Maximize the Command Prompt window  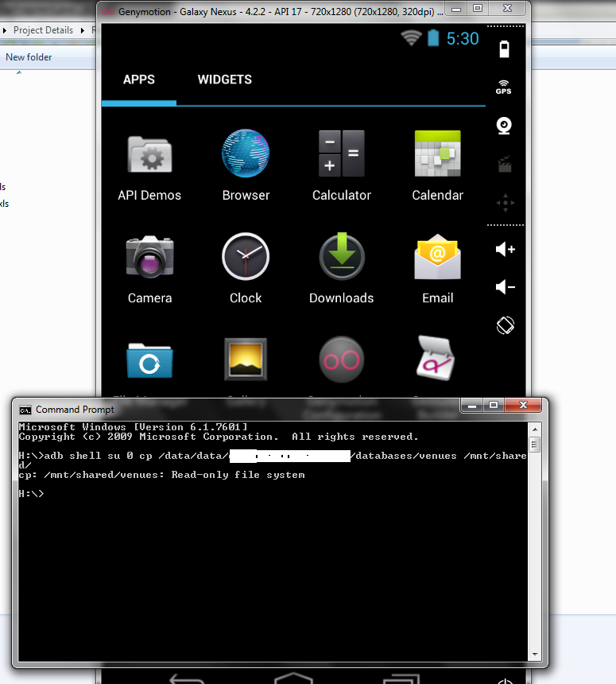point(494,406)
